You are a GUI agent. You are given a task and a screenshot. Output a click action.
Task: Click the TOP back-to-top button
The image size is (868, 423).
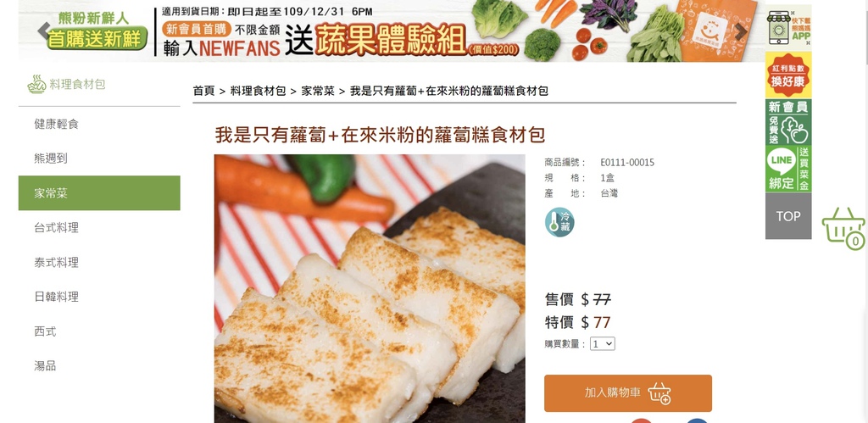click(788, 216)
